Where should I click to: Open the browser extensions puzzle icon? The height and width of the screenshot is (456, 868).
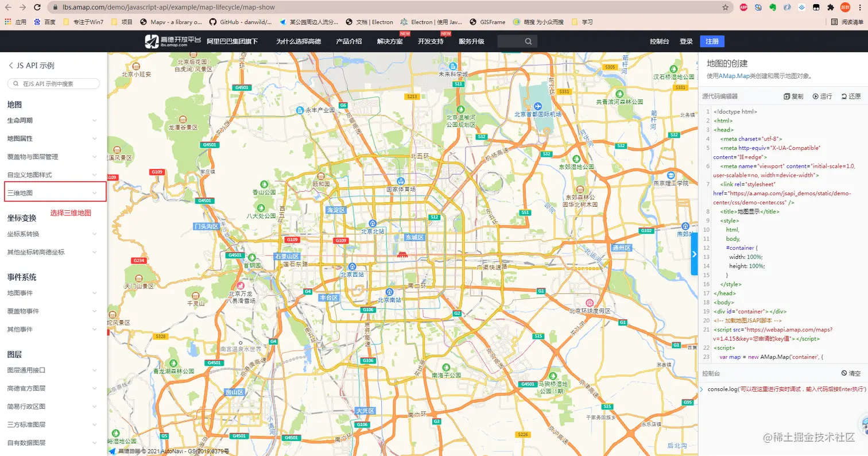point(830,7)
